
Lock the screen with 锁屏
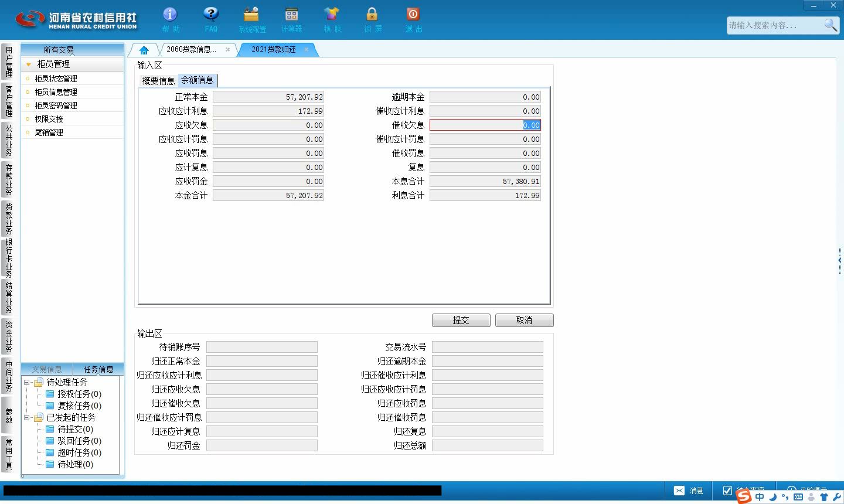coord(372,14)
